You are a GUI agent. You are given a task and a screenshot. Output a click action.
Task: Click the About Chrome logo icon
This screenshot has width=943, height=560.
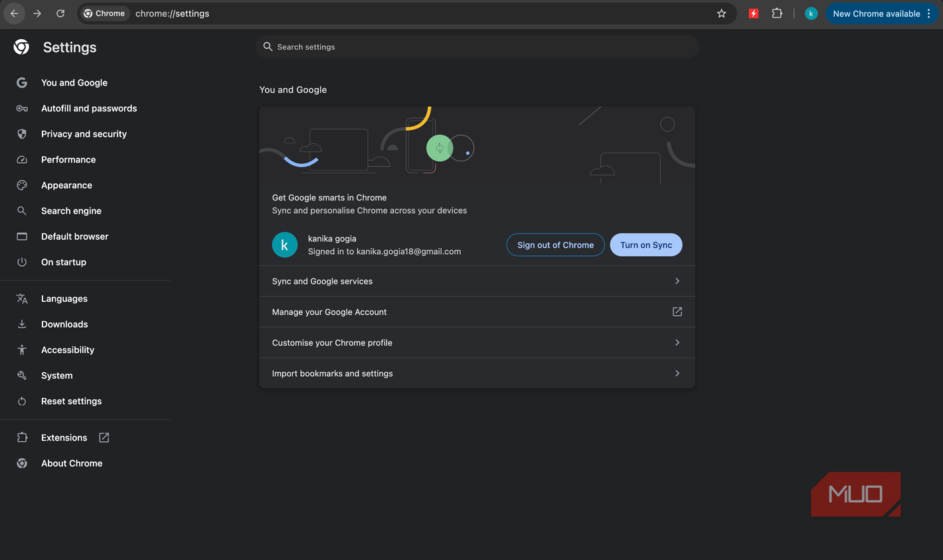[22, 463]
